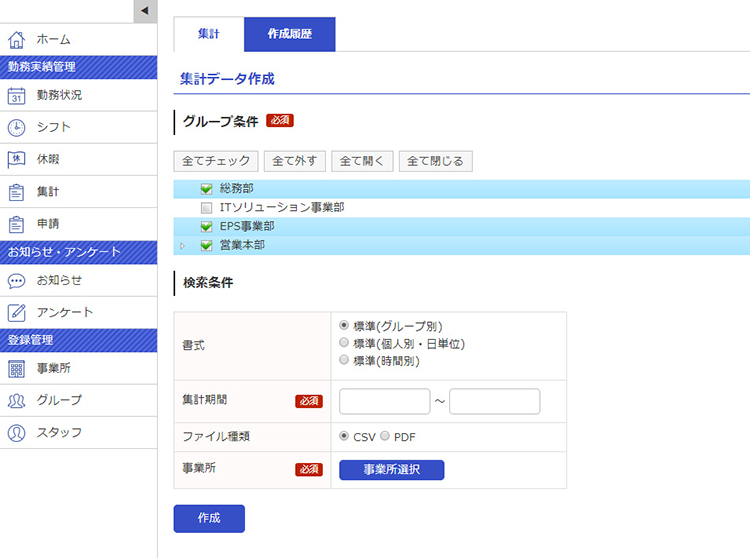This screenshot has width=750, height=558.
Task: Click the clipboard icon for 集計
Action: point(16,192)
